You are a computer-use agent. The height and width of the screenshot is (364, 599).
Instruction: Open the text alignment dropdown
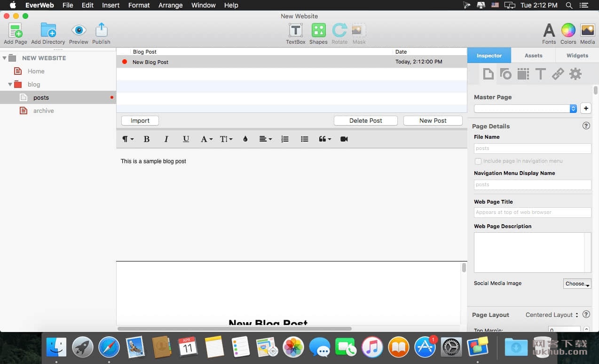[265, 139]
